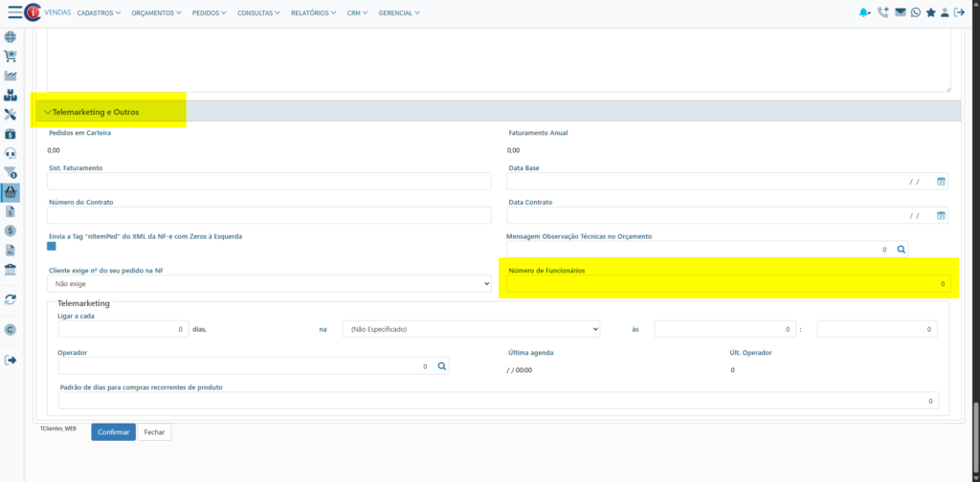Image resolution: width=980 pixels, height=482 pixels.
Task: Click the top-right sign out icon
Action: coord(959,11)
